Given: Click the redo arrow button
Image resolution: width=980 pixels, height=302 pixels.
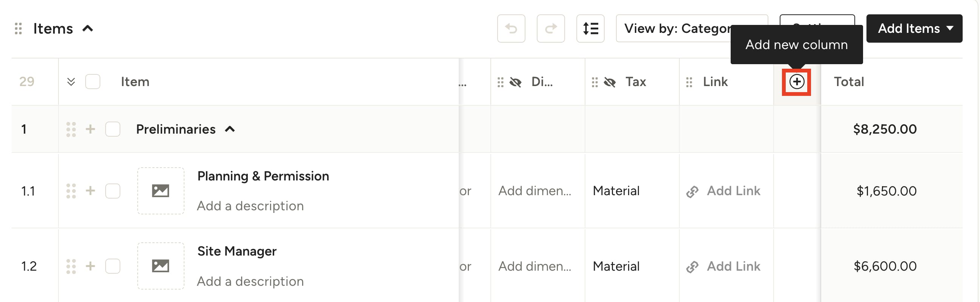Looking at the screenshot, I should click(x=550, y=29).
